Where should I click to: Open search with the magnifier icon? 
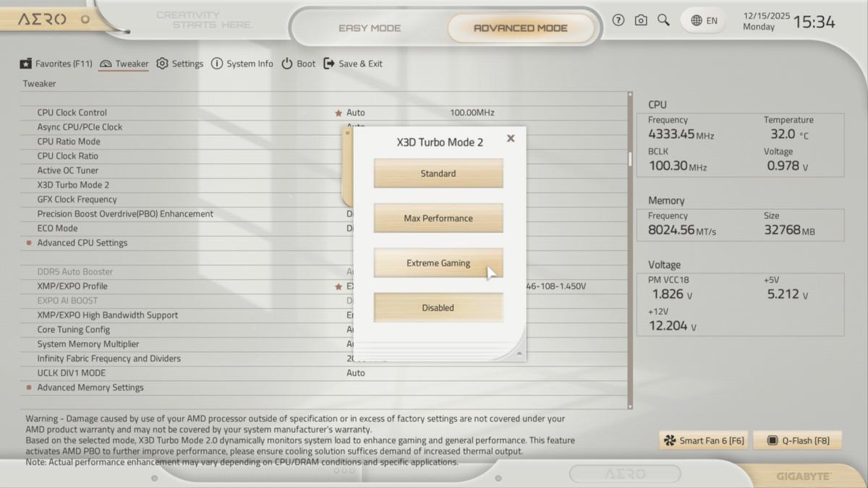tap(663, 20)
